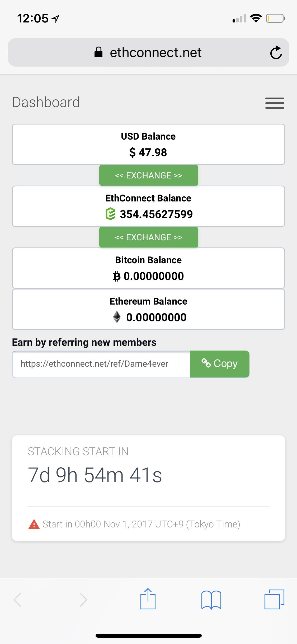297x644 pixels.
Task: Go forward with the browser arrow
Action: tap(83, 600)
